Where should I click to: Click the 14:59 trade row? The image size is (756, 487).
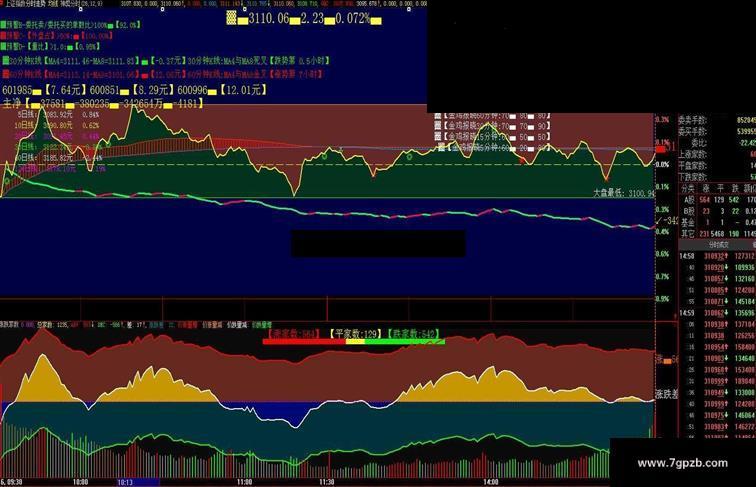[x=717, y=313]
